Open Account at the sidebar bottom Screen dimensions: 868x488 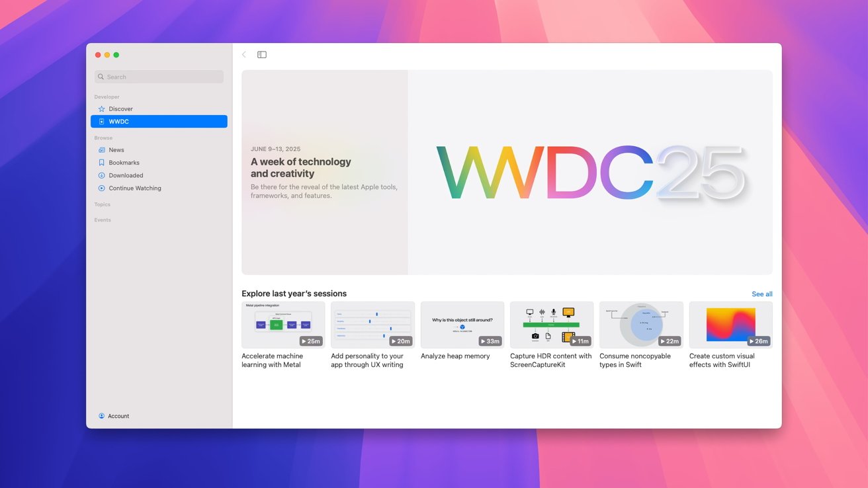(x=114, y=416)
